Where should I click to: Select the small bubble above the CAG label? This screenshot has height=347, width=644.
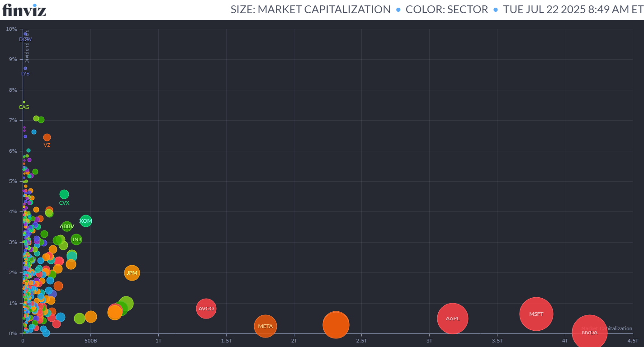[24, 102]
